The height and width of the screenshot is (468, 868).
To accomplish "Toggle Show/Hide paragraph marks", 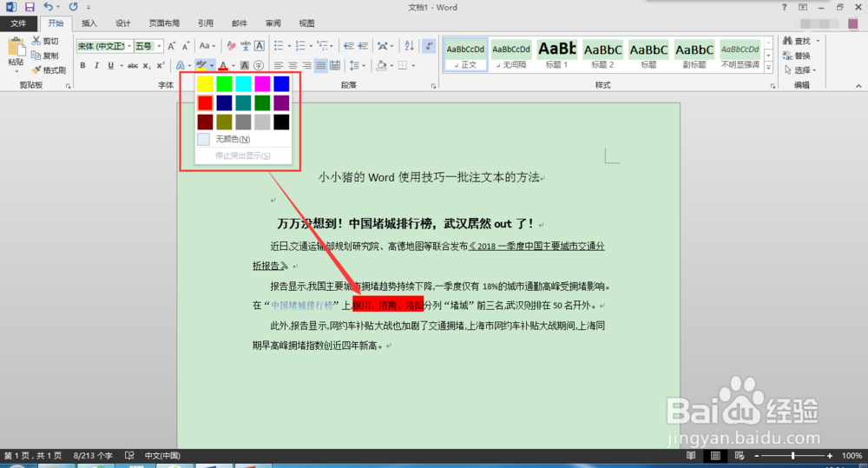I will (x=429, y=46).
